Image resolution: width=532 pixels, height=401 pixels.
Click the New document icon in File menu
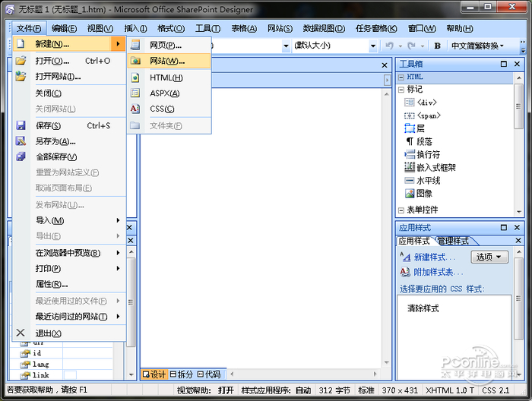coord(21,44)
